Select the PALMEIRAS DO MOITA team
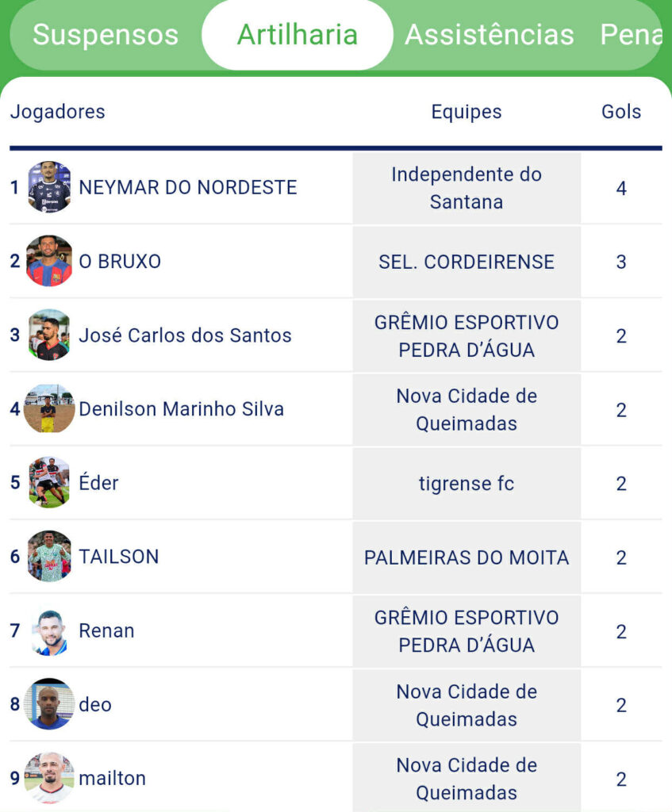 (467, 557)
